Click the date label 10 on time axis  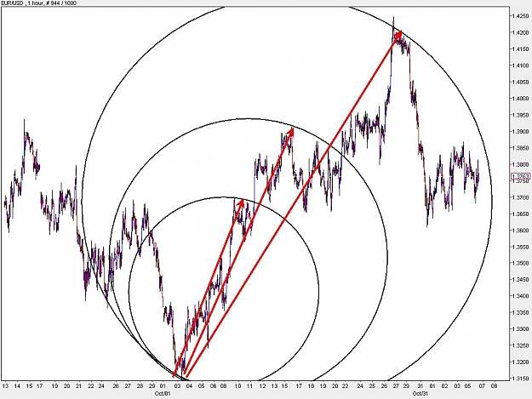(x=238, y=385)
